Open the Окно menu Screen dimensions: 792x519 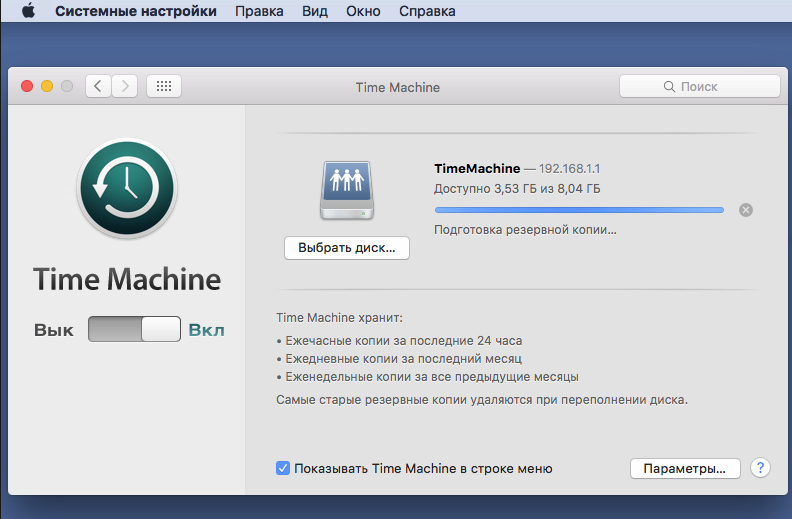point(364,12)
